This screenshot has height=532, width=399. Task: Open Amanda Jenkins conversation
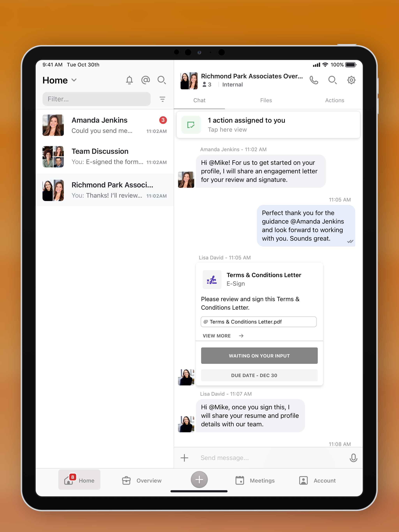[105, 125]
